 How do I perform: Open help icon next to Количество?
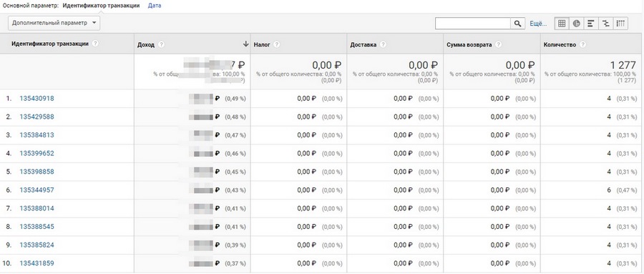[x=582, y=44]
